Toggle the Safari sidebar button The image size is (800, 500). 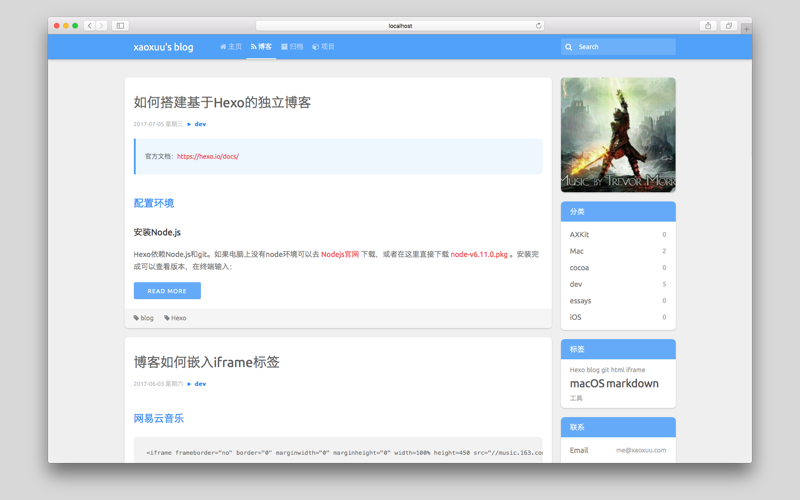pos(120,26)
